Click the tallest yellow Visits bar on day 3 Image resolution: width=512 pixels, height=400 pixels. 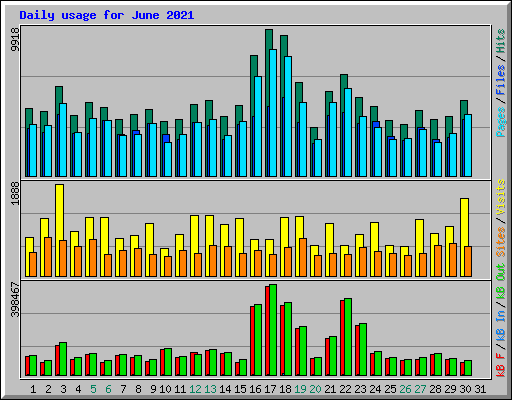[60, 212]
